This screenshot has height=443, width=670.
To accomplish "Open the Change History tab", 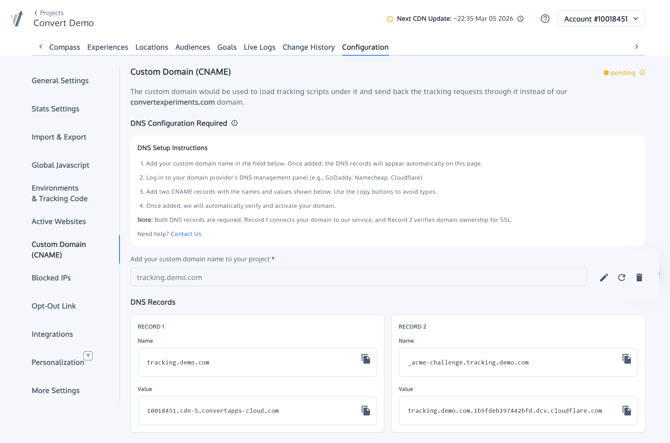I will click(x=308, y=47).
